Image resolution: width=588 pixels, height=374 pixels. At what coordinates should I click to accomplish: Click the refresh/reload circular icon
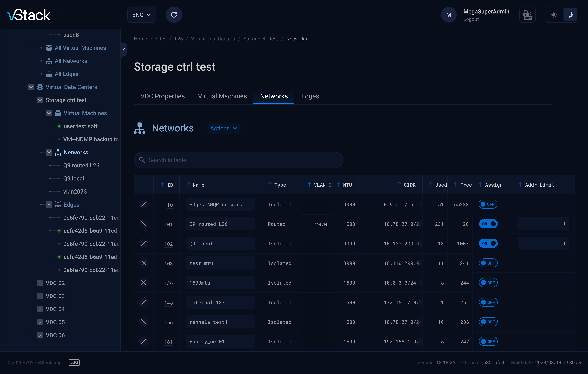(x=174, y=15)
